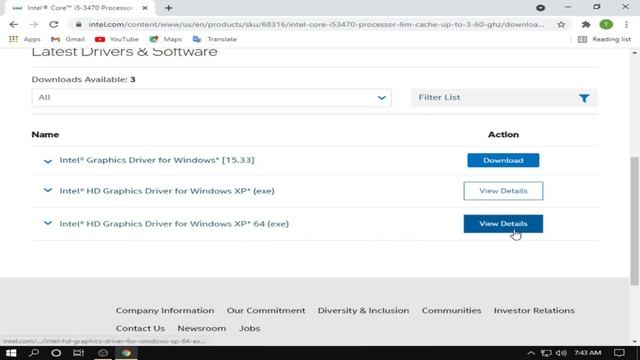Open Translate bookmark
The height and width of the screenshot is (360, 640).
tap(215, 39)
